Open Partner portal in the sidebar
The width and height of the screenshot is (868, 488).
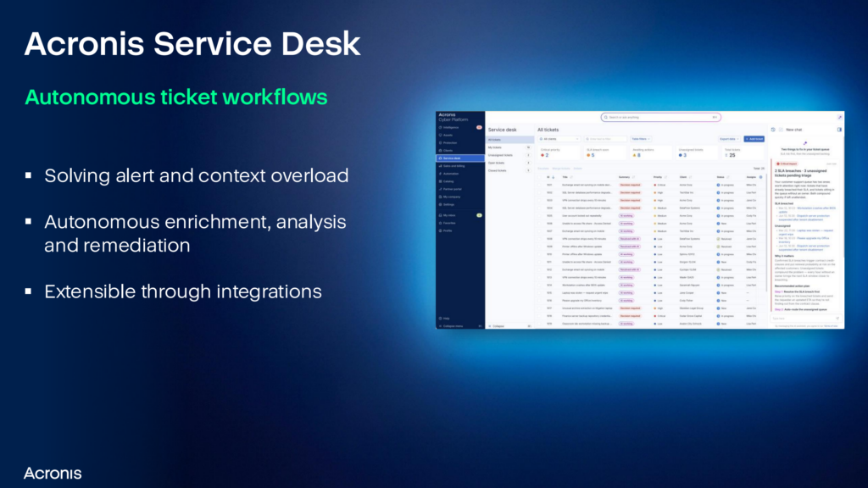pyautogui.click(x=459, y=189)
